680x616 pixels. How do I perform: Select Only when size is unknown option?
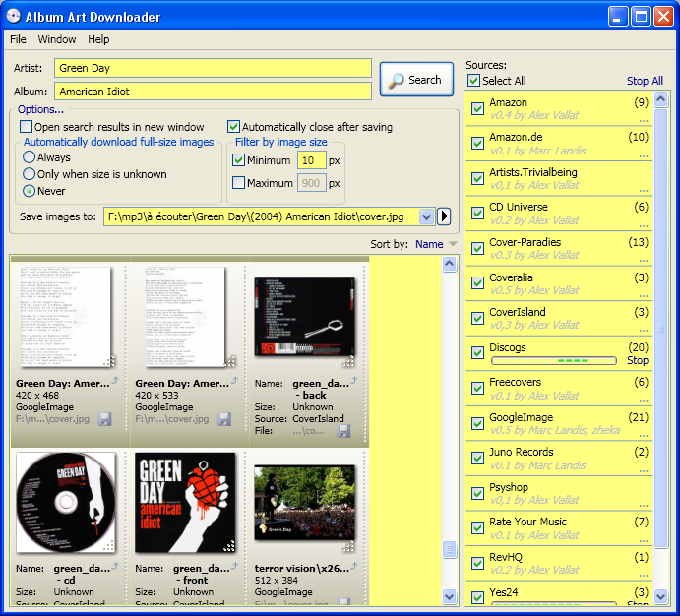point(29,174)
